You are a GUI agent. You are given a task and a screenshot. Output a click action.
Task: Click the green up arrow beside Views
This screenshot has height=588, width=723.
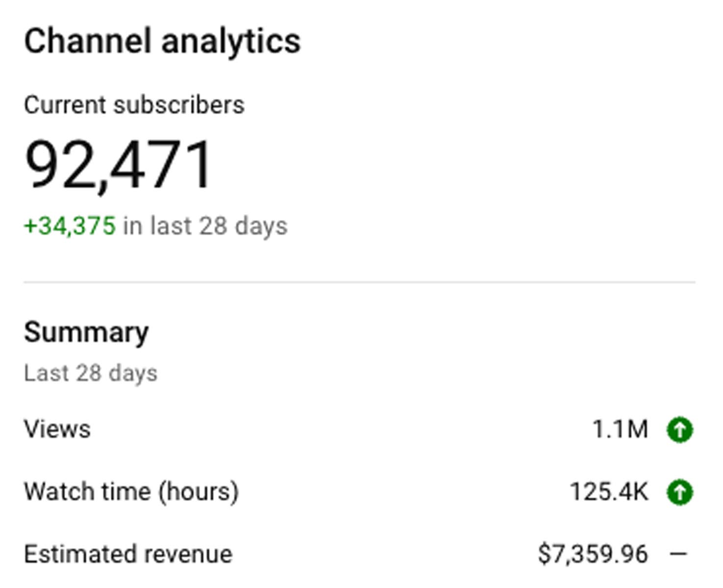tap(680, 430)
